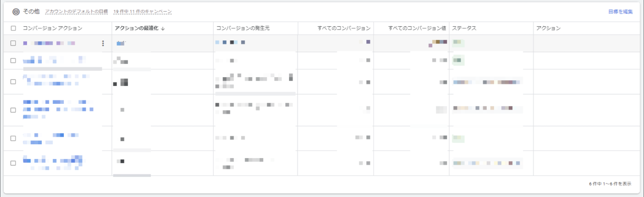
Task: Click the コンバージョンの発生元 column header
Action: coord(244,28)
